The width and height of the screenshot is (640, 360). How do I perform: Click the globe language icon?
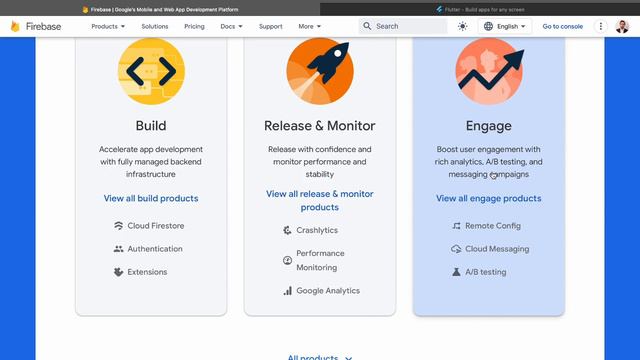tap(488, 26)
